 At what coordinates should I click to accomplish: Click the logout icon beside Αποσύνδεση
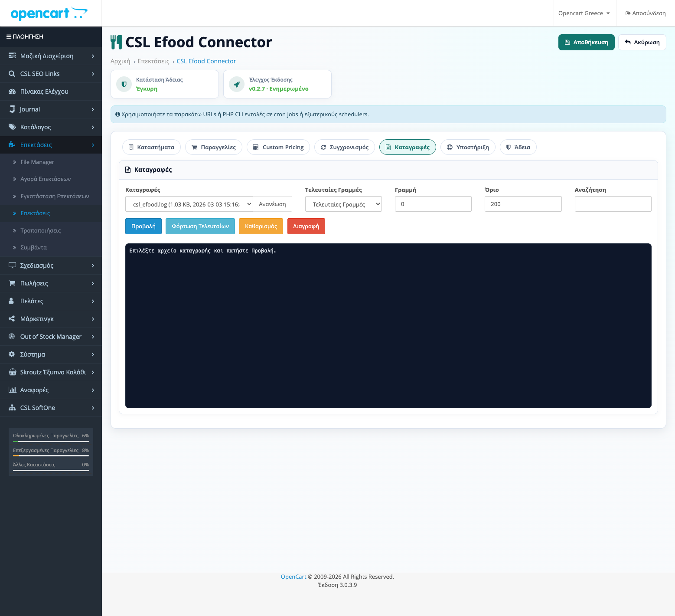(628, 13)
